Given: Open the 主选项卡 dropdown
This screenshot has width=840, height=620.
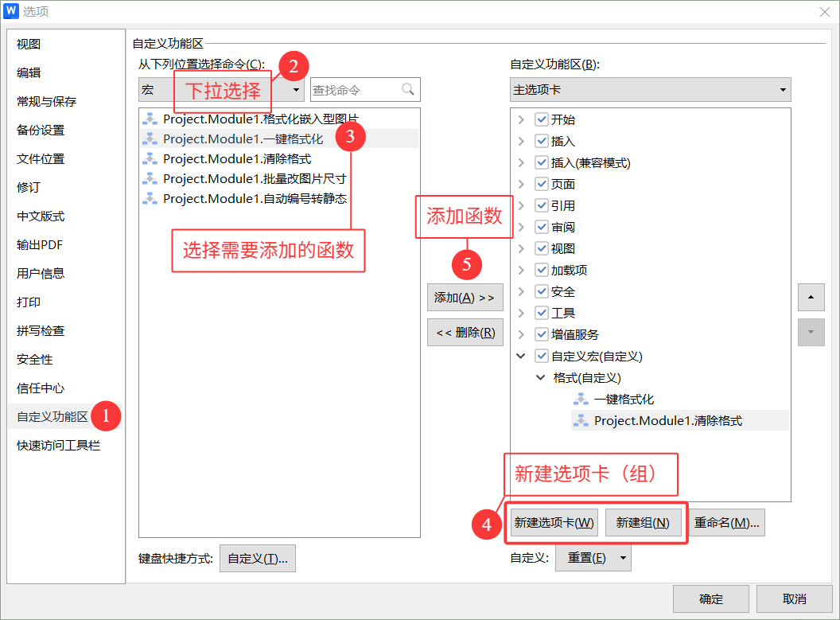Looking at the screenshot, I should point(783,89).
